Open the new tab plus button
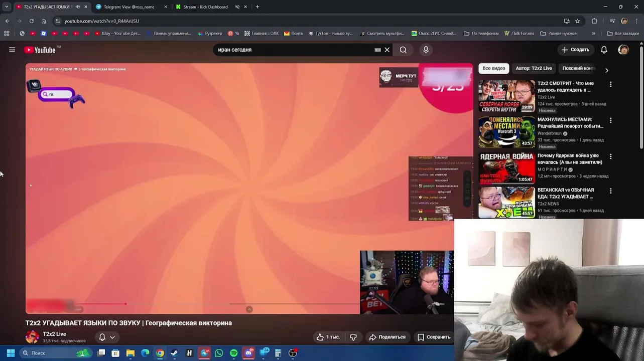The height and width of the screenshot is (361, 644). pyautogui.click(x=257, y=7)
